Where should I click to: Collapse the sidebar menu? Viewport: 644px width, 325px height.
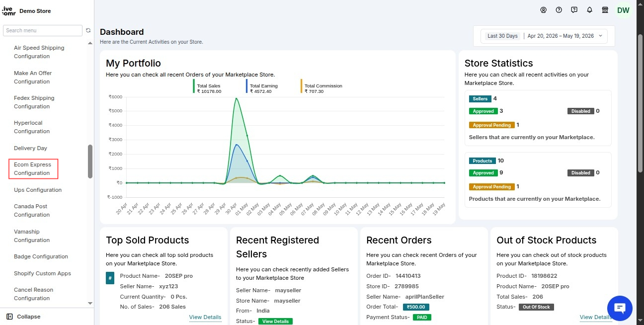point(23,317)
